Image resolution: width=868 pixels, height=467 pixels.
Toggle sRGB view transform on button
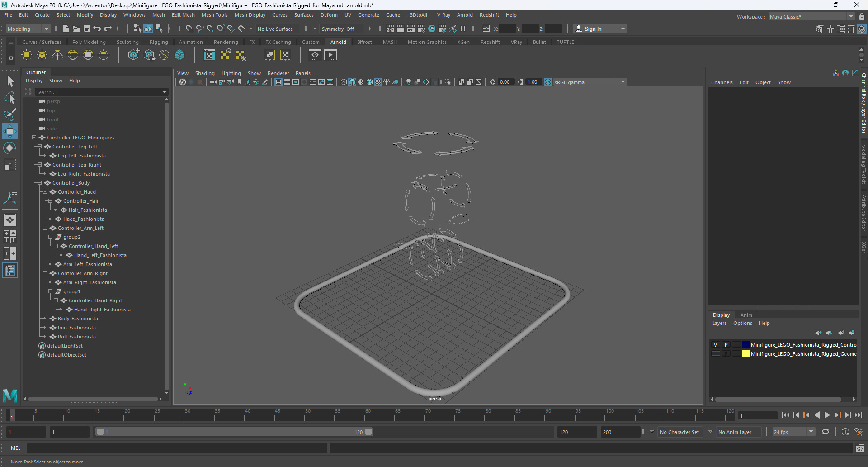(548, 82)
